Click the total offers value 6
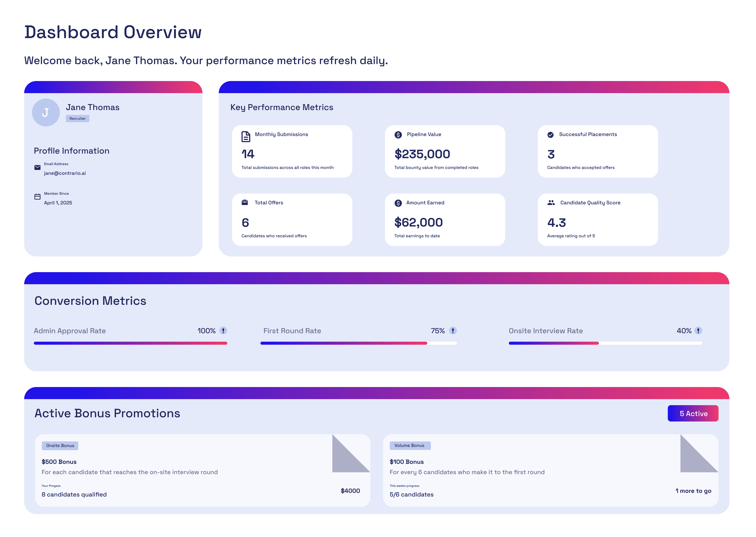 tap(245, 223)
